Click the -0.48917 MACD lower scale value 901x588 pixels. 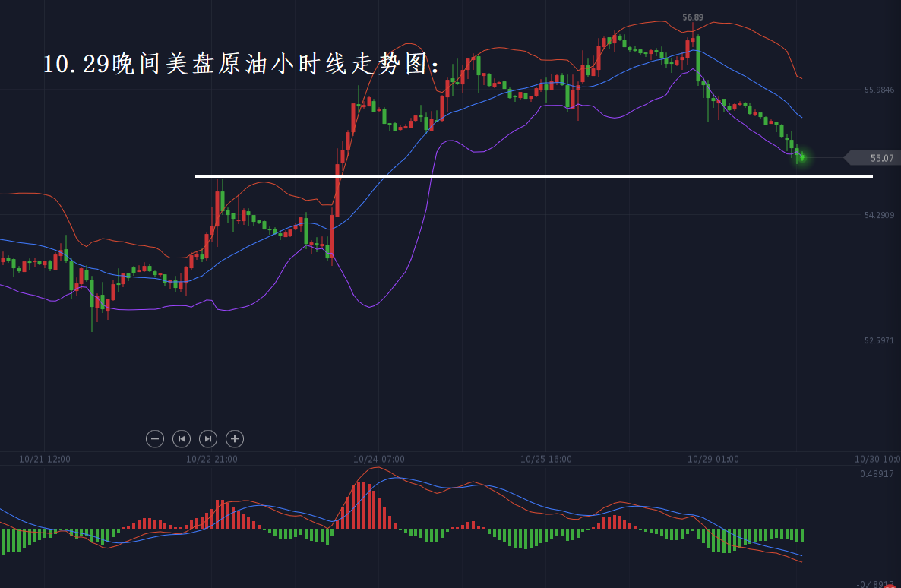coord(877,583)
